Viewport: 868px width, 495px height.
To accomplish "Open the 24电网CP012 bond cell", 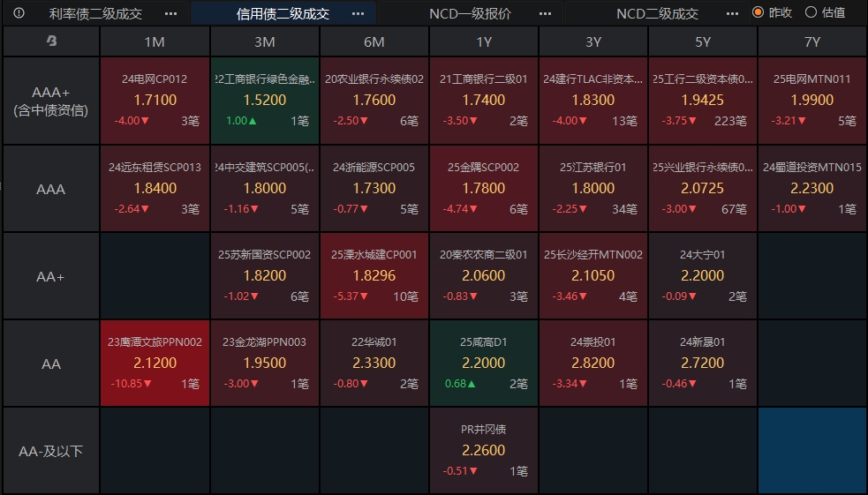I will click(x=155, y=101).
